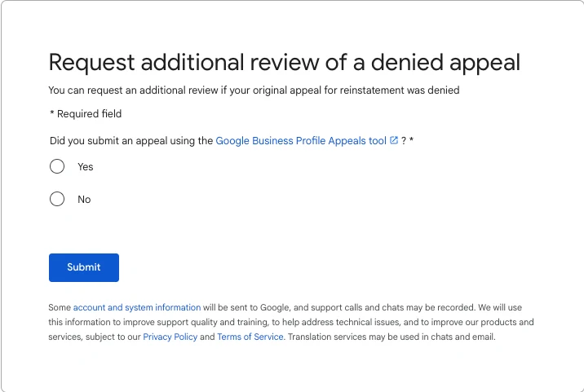Click the 'You can request an additional review' subtitle
Viewport: 584px width, 392px height.
(x=254, y=90)
